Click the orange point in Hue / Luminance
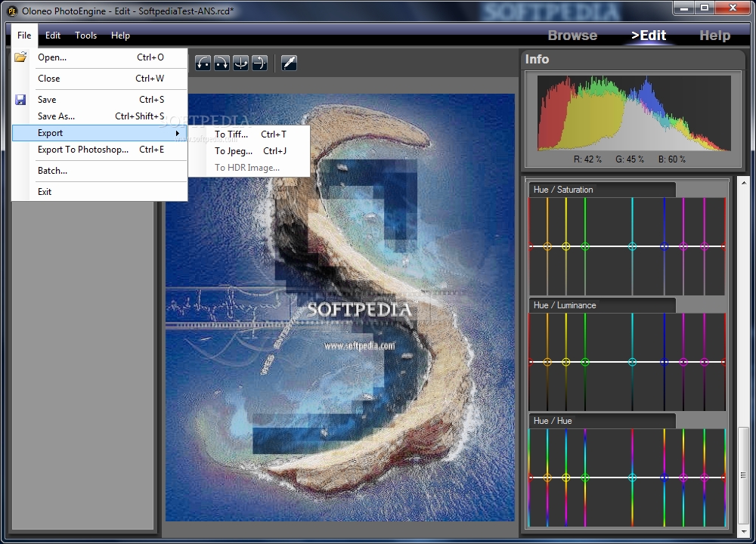The height and width of the screenshot is (544, 756). 547,362
